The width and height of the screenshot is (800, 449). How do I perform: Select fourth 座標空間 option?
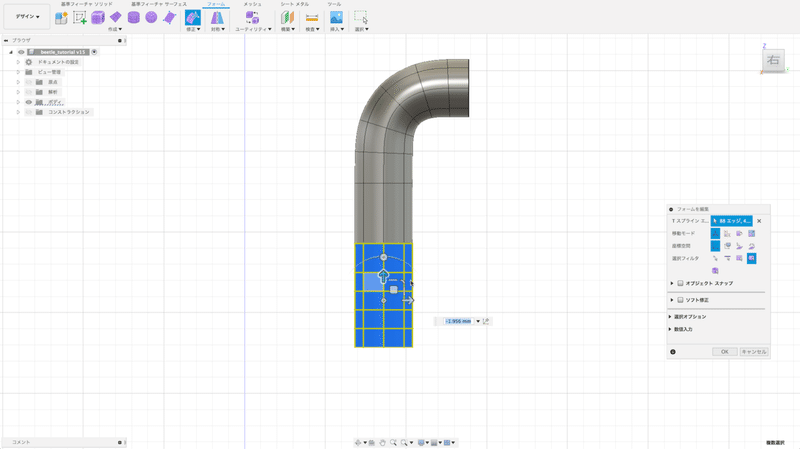point(752,246)
